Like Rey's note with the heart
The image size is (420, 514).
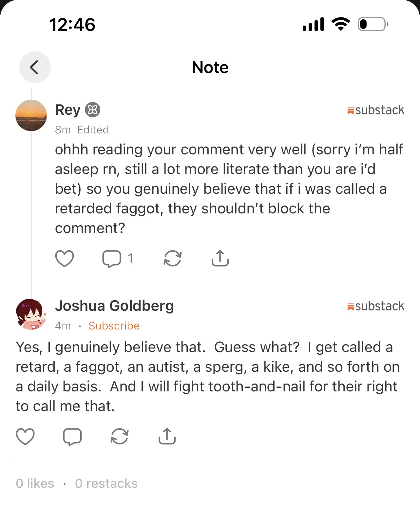[65, 258]
